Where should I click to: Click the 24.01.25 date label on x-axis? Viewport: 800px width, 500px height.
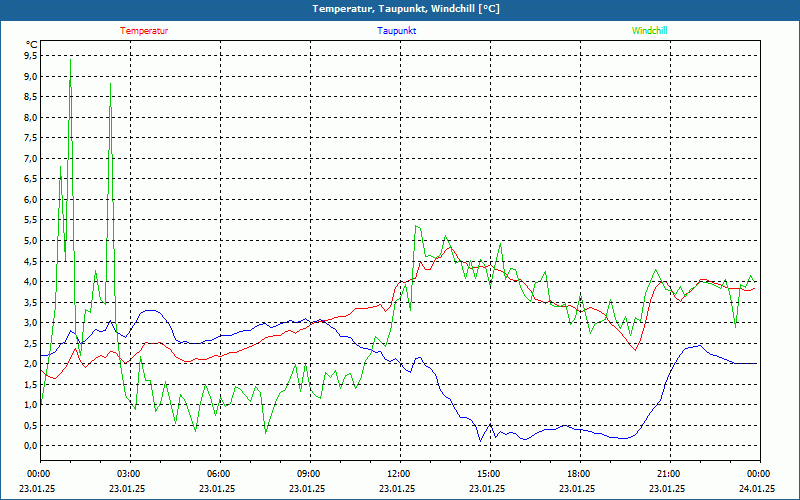pyautogui.click(x=757, y=488)
